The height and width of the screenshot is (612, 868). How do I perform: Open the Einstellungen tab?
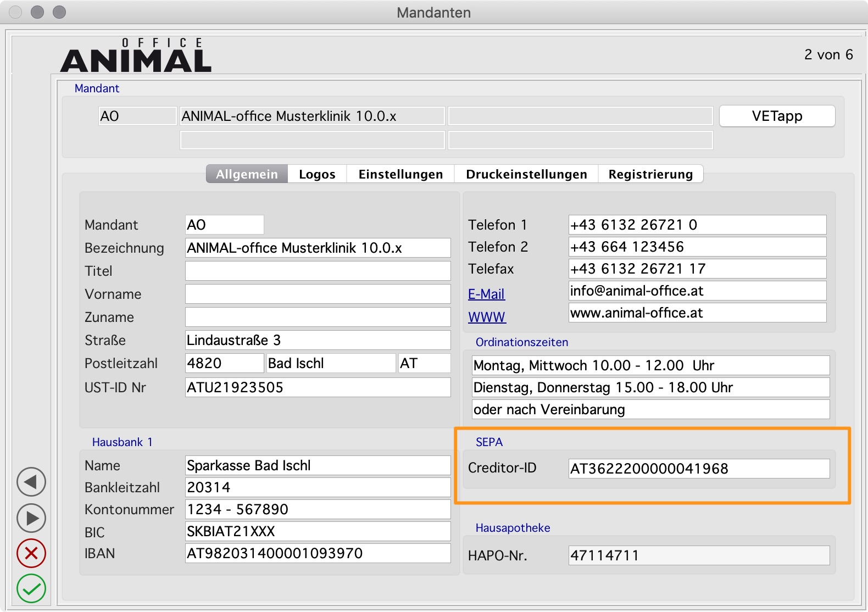400,174
